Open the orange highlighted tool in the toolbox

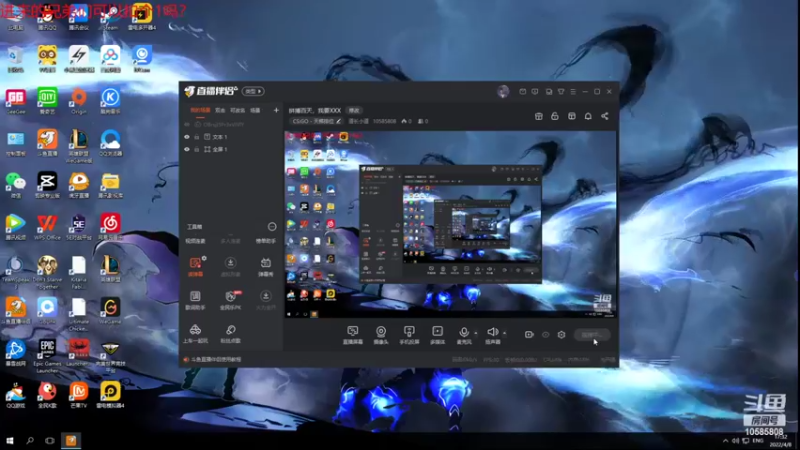point(195,267)
